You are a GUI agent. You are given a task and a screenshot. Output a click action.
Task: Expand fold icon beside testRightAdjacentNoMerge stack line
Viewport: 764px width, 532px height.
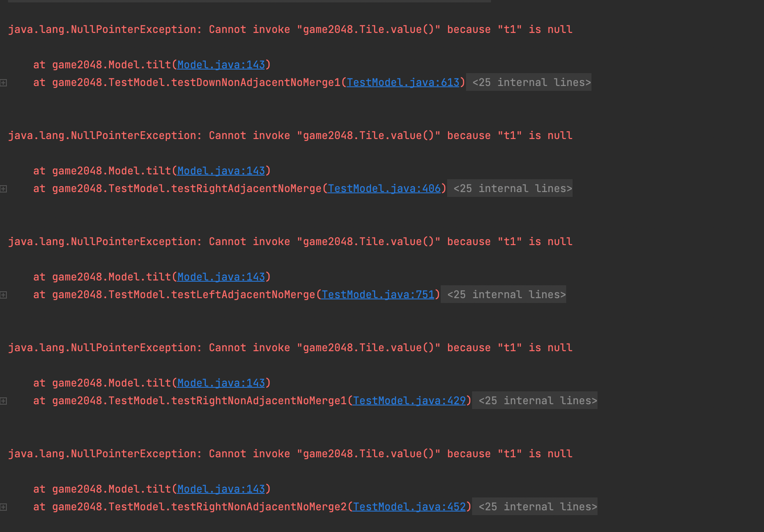click(4, 189)
